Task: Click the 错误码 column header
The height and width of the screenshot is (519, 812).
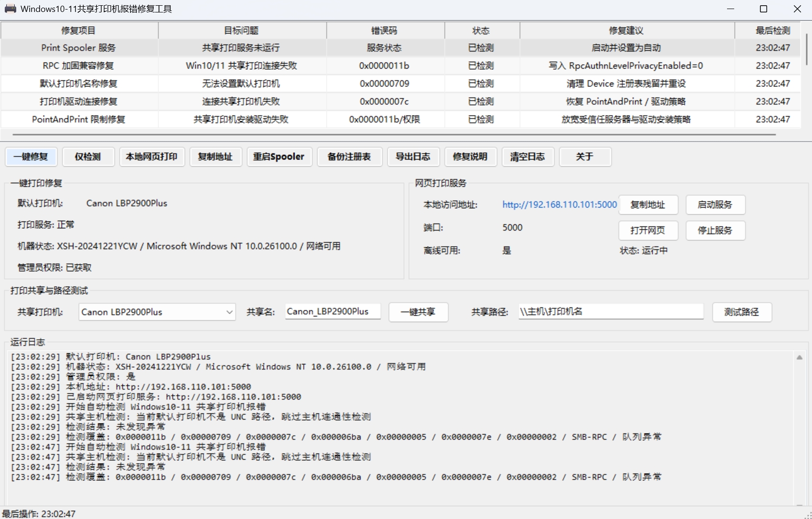Action: point(385,31)
